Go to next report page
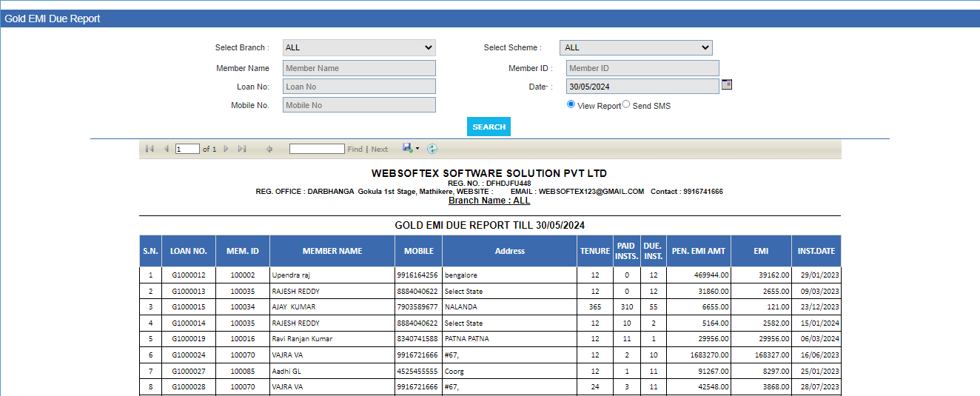This screenshot has height=396, width=980. (226, 149)
